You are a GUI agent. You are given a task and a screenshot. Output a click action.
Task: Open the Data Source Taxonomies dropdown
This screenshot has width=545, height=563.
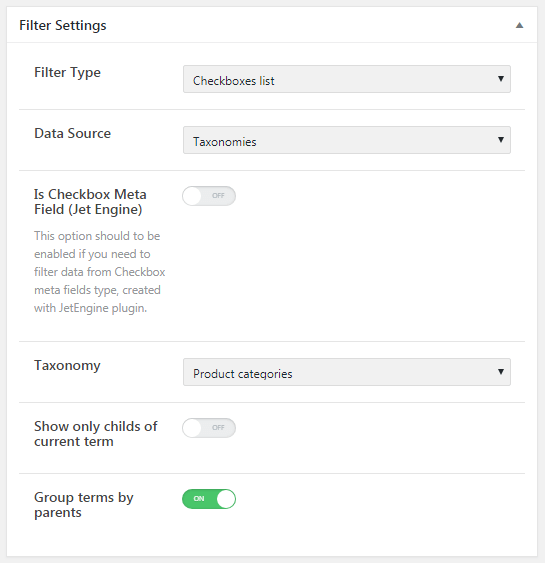click(x=347, y=140)
